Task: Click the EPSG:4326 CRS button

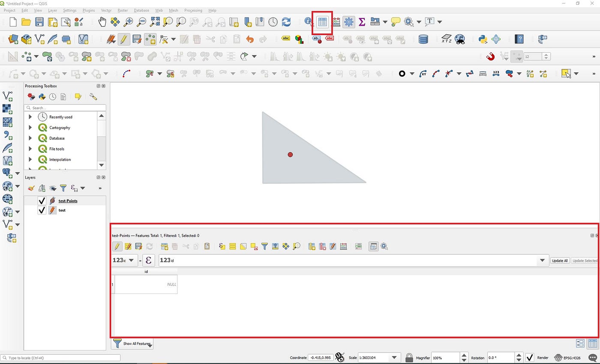Action: click(568, 358)
